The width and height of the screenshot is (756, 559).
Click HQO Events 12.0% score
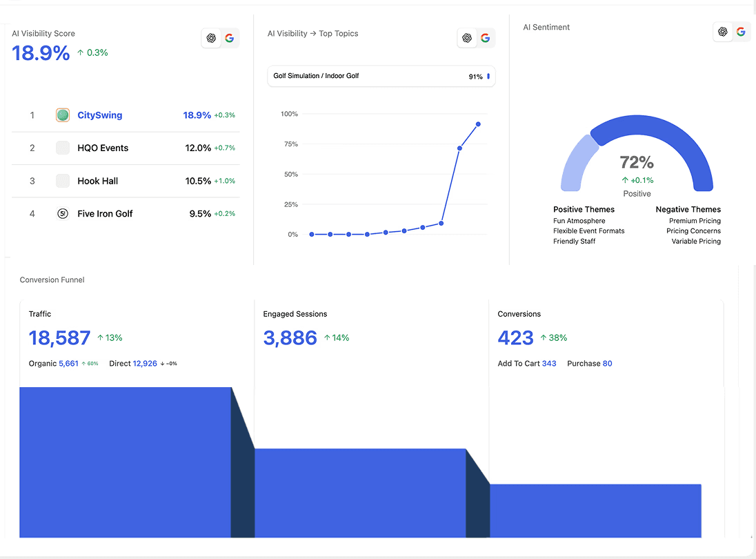198,148
